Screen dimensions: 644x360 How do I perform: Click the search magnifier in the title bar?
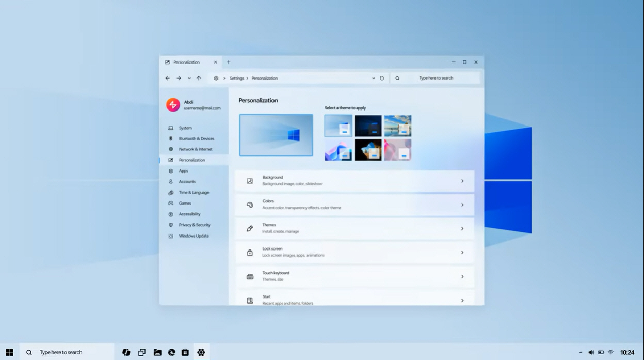[397, 78]
